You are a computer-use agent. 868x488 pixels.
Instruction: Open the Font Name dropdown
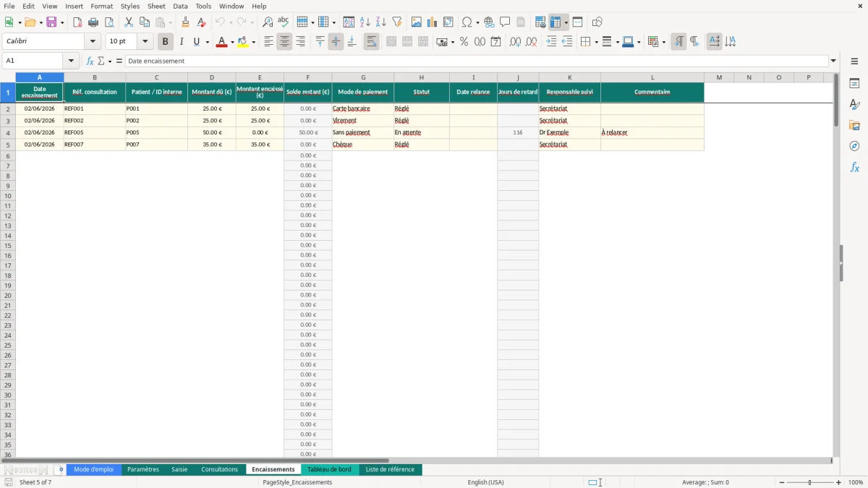coord(93,42)
